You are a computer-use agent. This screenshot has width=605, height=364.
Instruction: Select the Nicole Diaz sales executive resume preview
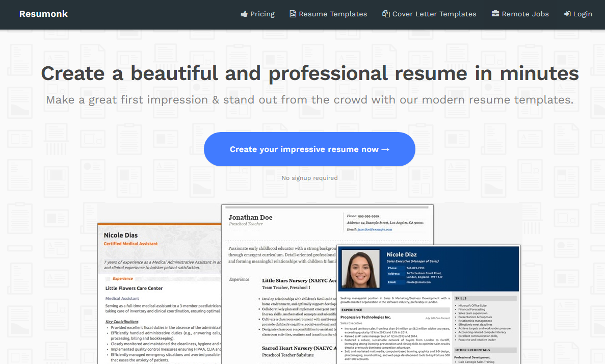(429, 304)
